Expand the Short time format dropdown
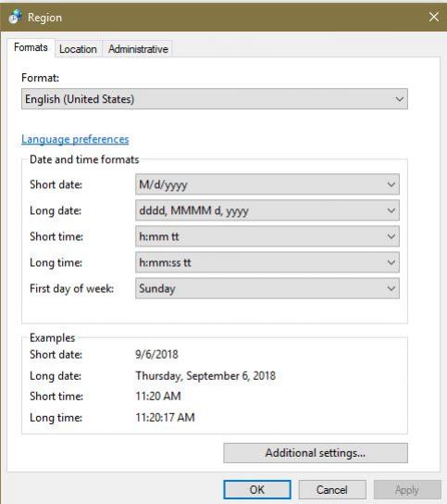 pyautogui.click(x=267, y=236)
